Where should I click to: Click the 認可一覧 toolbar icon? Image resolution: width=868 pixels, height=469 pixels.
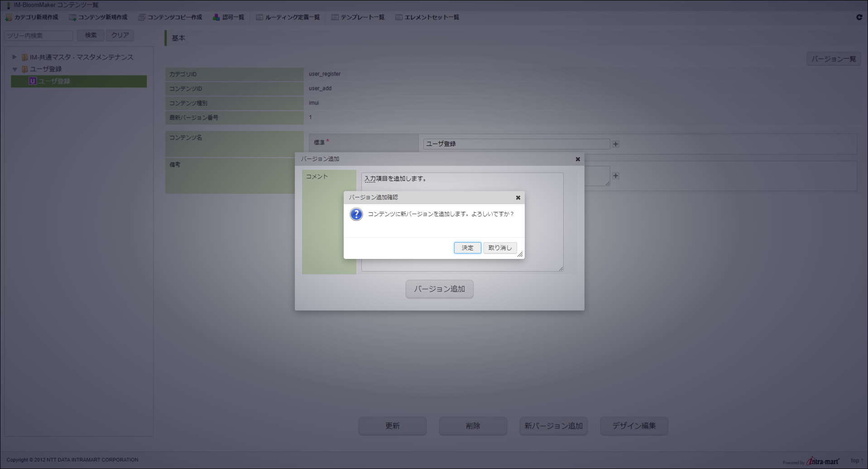pos(216,17)
